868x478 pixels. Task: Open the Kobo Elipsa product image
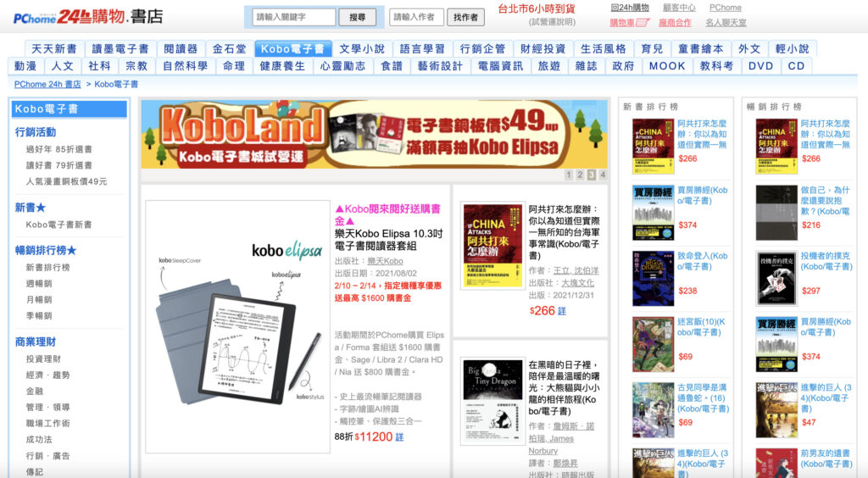(x=237, y=326)
